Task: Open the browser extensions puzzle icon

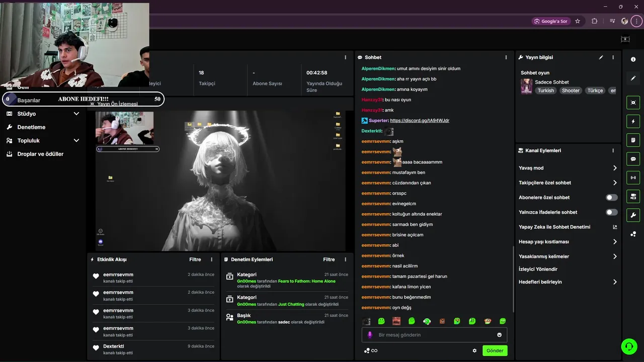Action: point(595,21)
